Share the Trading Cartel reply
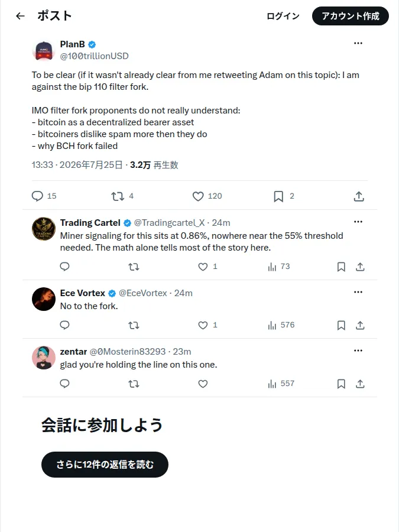This screenshot has height=532, width=399. (360, 267)
